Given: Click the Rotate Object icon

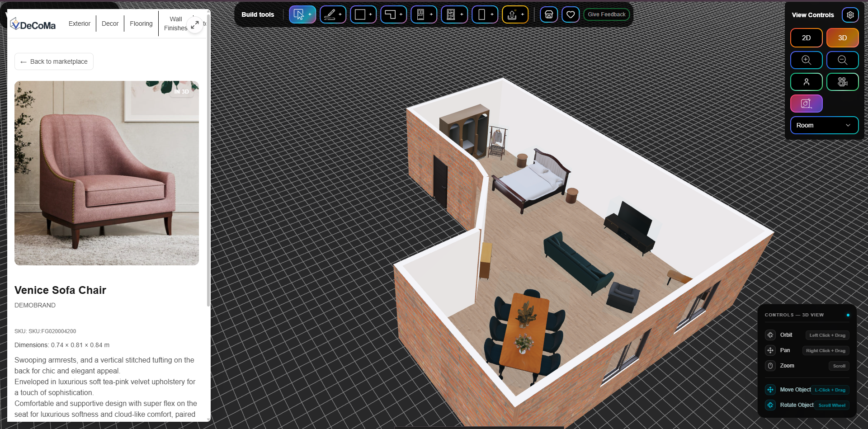Looking at the screenshot, I should (770, 405).
